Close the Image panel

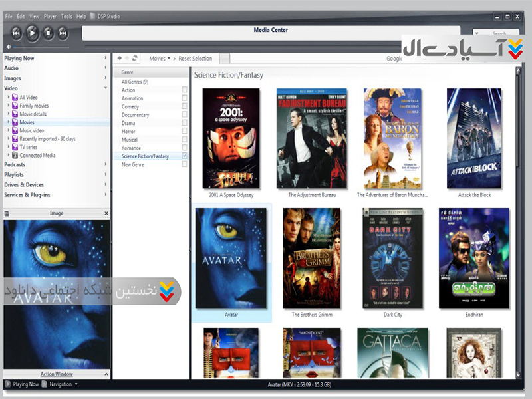click(106, 213)
